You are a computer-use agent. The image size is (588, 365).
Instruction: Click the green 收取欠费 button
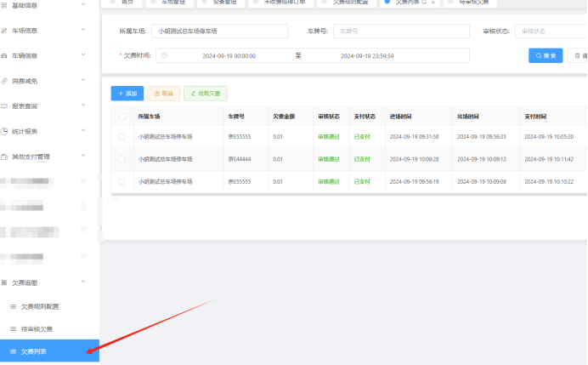tap(206, 94)
